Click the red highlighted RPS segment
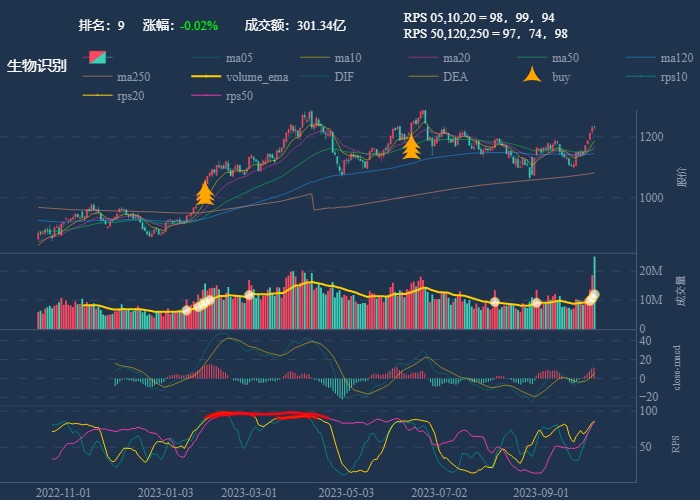 [265, 415]
